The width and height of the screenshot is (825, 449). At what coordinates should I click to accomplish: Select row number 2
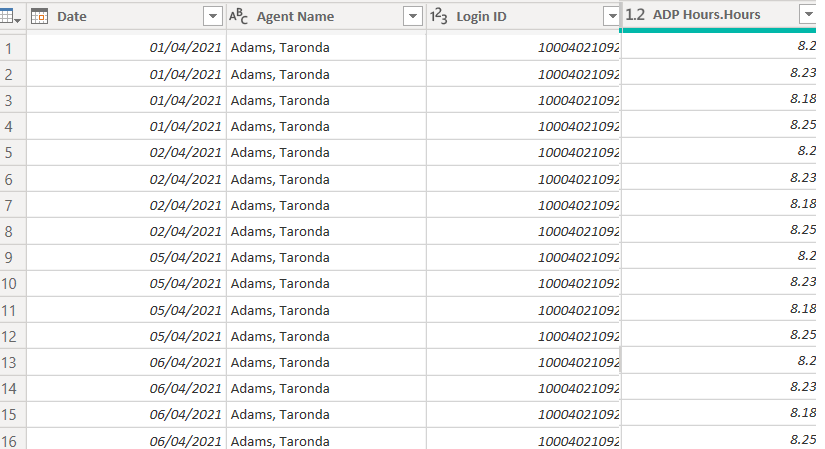coord(13,74)
